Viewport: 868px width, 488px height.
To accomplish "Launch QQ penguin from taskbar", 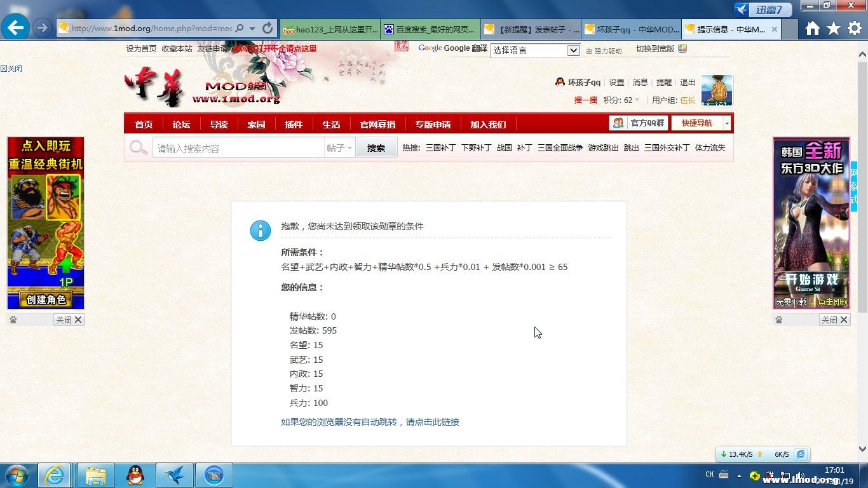I will coord(135,475).
